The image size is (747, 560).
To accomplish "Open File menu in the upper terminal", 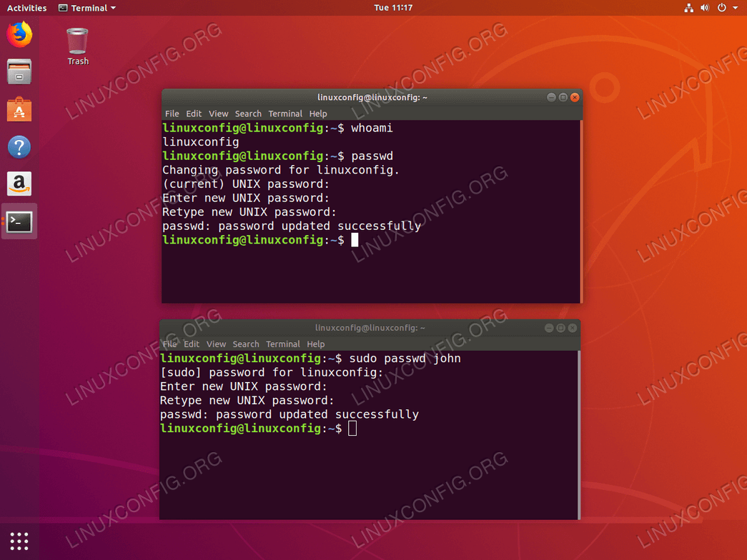I will 172,114.
